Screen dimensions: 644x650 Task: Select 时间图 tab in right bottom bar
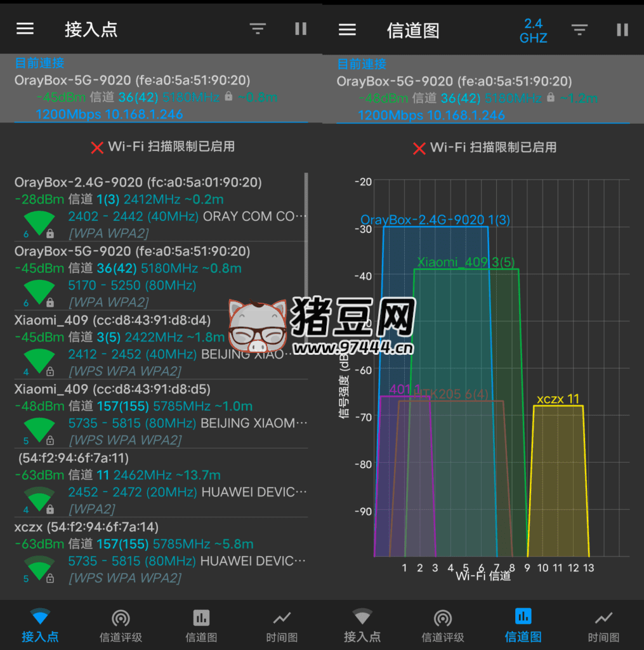pos(603,625)
